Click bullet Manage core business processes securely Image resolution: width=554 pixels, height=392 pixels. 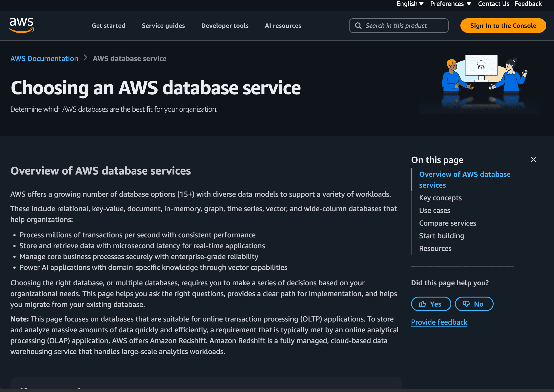coord(139,257)
